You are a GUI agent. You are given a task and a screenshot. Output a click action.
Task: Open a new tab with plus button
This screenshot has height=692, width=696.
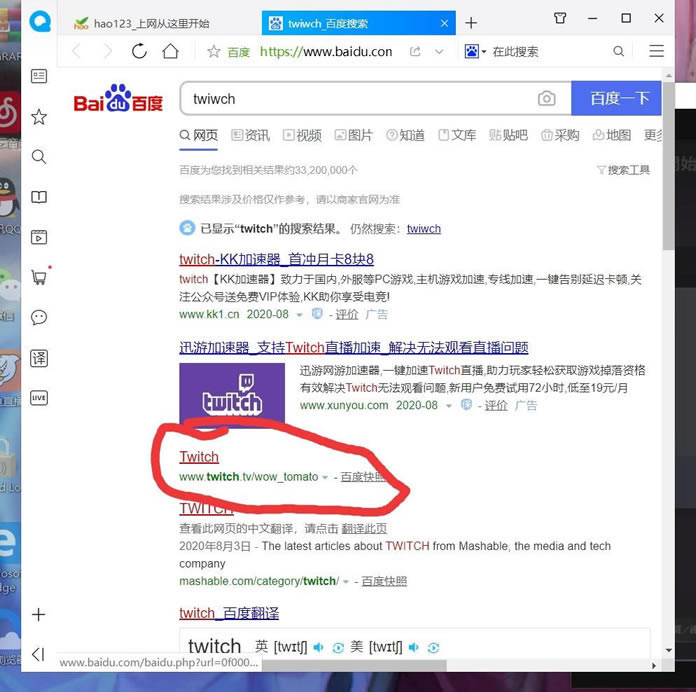pyautogui.click(x=471, y=23)
